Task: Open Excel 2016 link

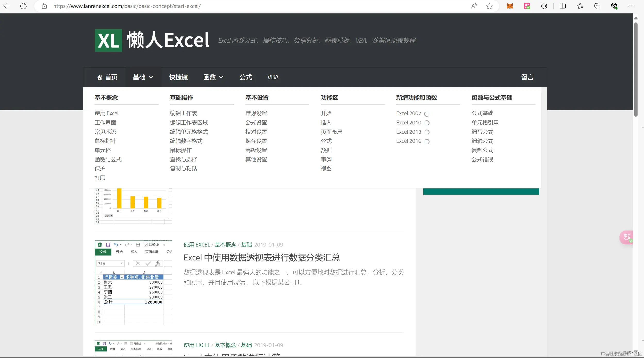Action: (x=409, y=141)
